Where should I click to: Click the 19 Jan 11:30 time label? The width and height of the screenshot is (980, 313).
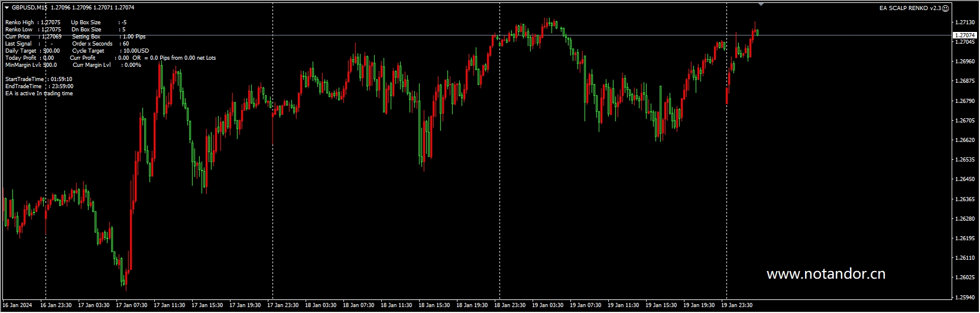pos(624,305)
